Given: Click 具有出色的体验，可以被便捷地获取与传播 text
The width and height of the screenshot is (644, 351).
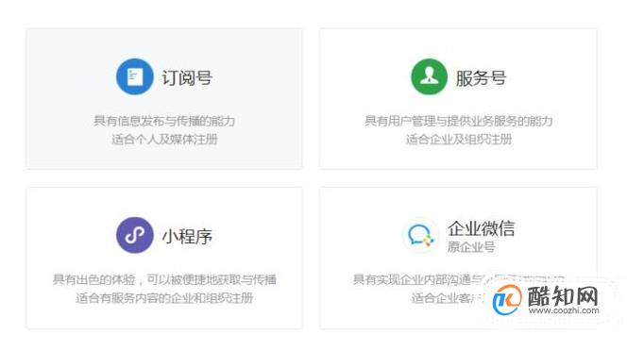Looking at the screenshot, I should [x=164, y=279].
